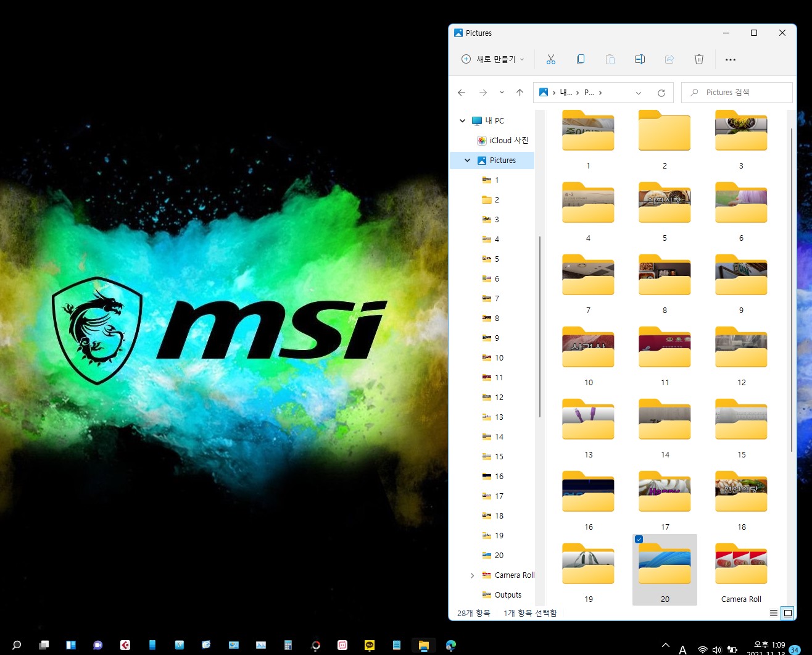Select Pictures in the navigation pane
This screenshot has width=812, height=655.
(492, 161)
